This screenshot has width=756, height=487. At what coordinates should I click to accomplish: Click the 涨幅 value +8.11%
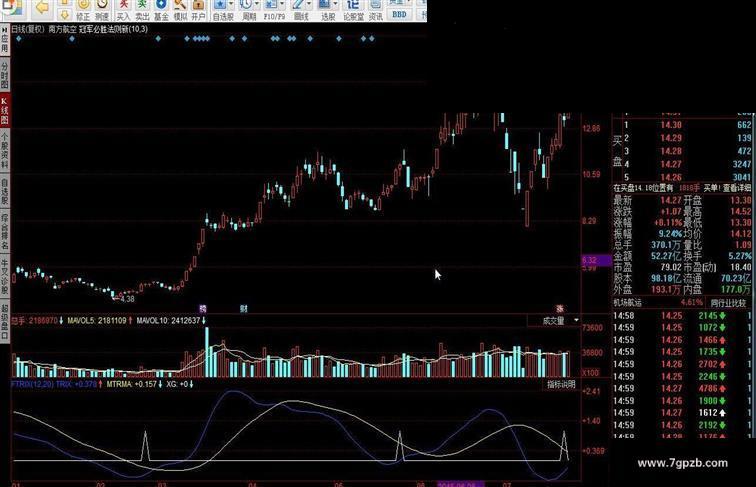668,223
